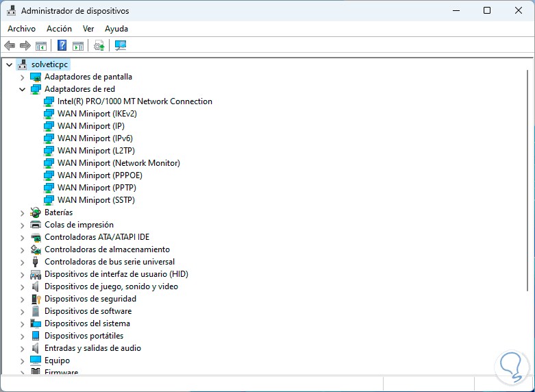The width and height of the screenshot is (535, 392).
Task: Expand Dispositivos de interfaz de usuario (HID)
Action: 23,275
